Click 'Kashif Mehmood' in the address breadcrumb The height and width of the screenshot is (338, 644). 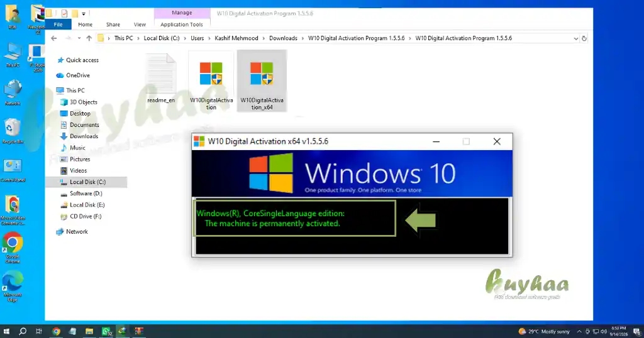pos(236,38)
